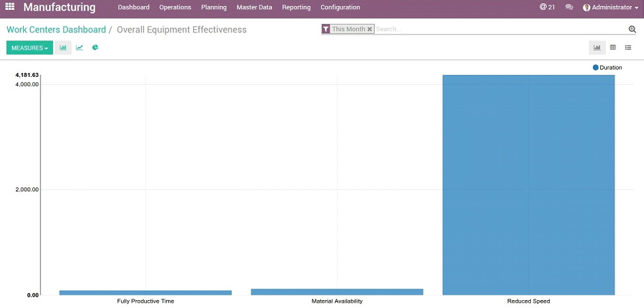Remove the This Month filter
This screenshot has width=644, height=308.
pyautogui.click(x=370, y=29)
